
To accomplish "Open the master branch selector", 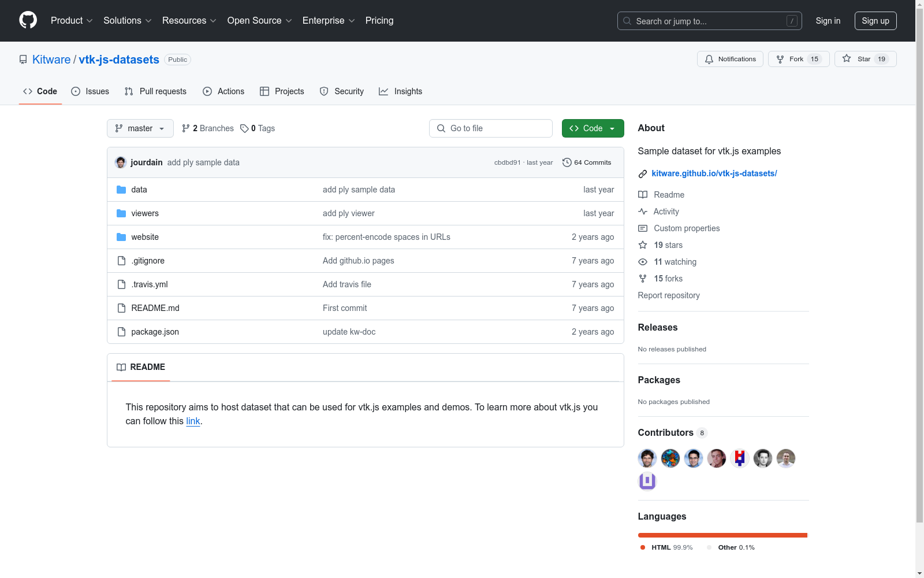I will coord(140,128).
